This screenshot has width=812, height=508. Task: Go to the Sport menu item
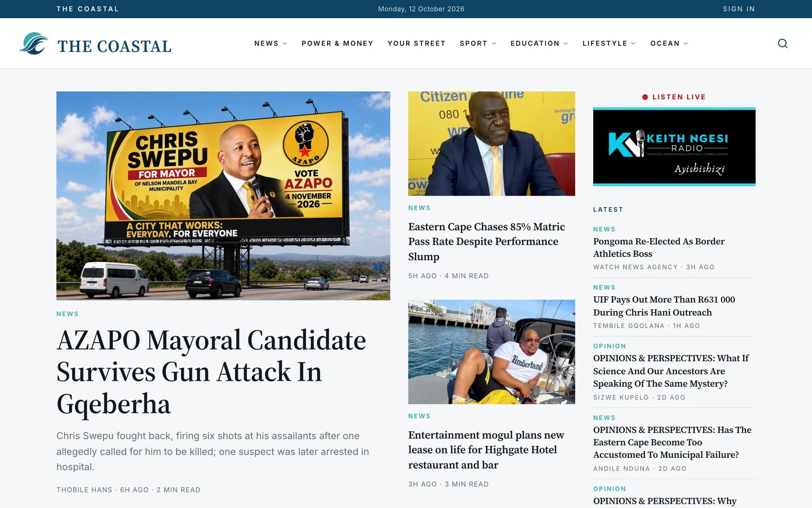click(x=473, y=43)
